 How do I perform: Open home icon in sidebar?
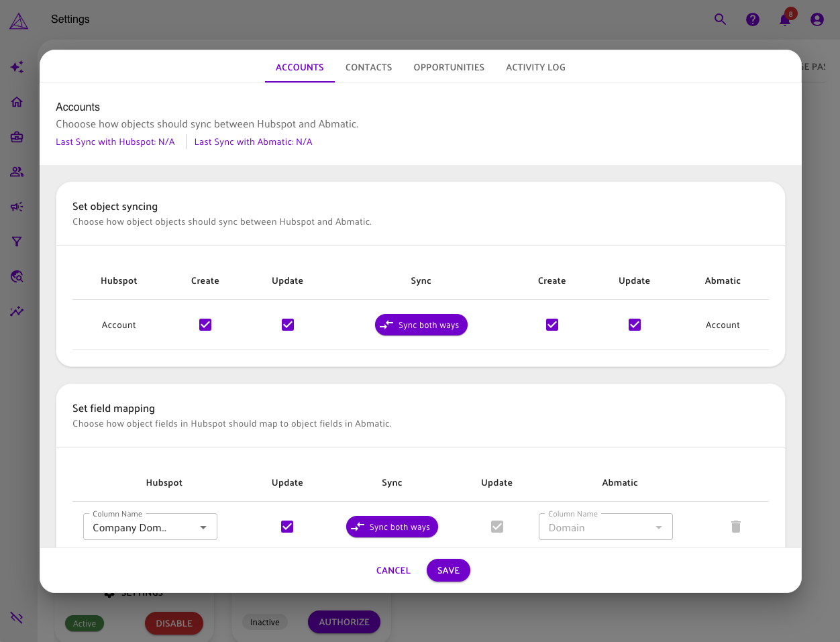[x=17, y=102]
